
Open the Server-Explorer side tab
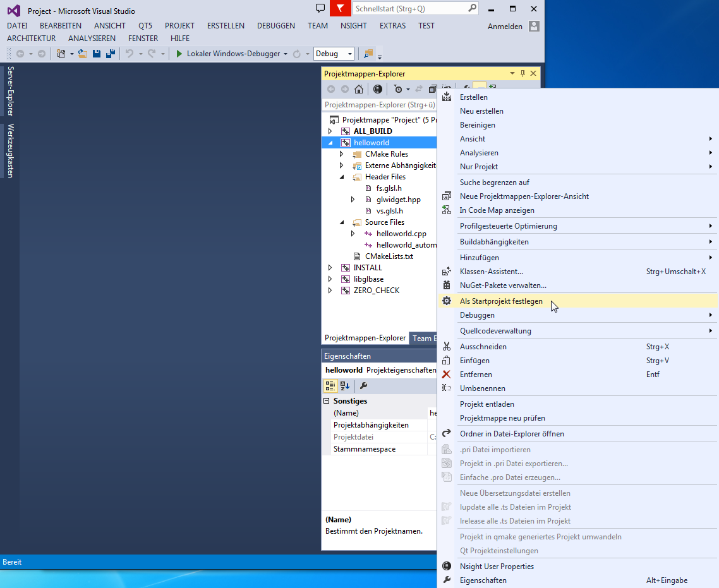[11, 91]
